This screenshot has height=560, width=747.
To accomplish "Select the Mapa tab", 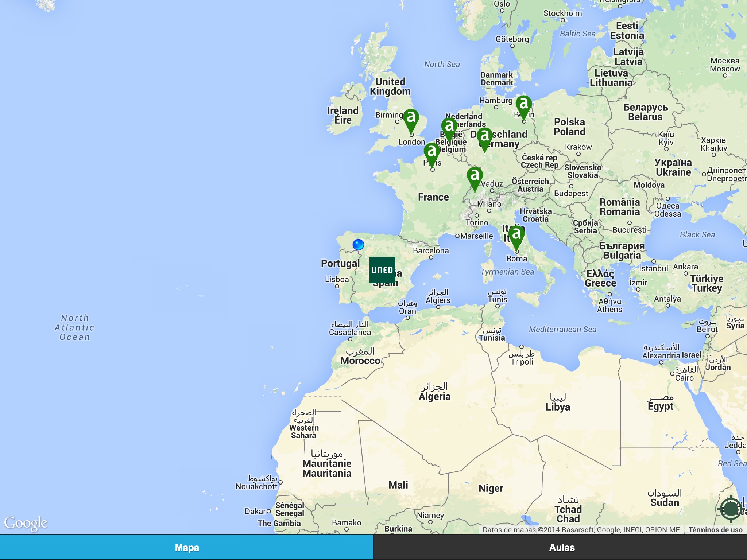I will (187, 548).
